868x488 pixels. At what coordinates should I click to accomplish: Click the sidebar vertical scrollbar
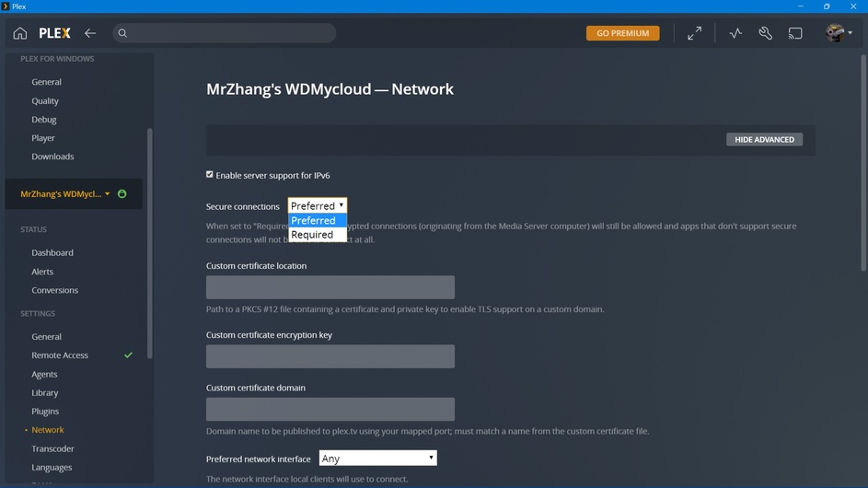pyautogui.click(x=149, y=244)
